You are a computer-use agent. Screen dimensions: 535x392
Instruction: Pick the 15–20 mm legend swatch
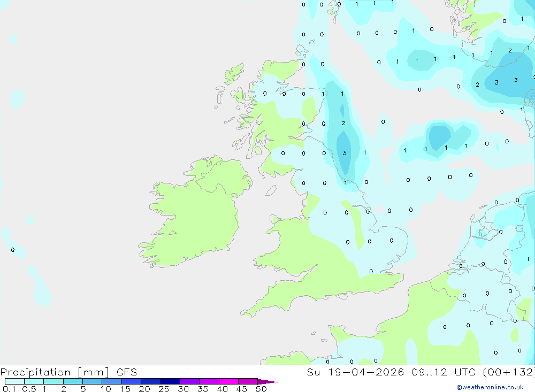click(x=132, y=381)
